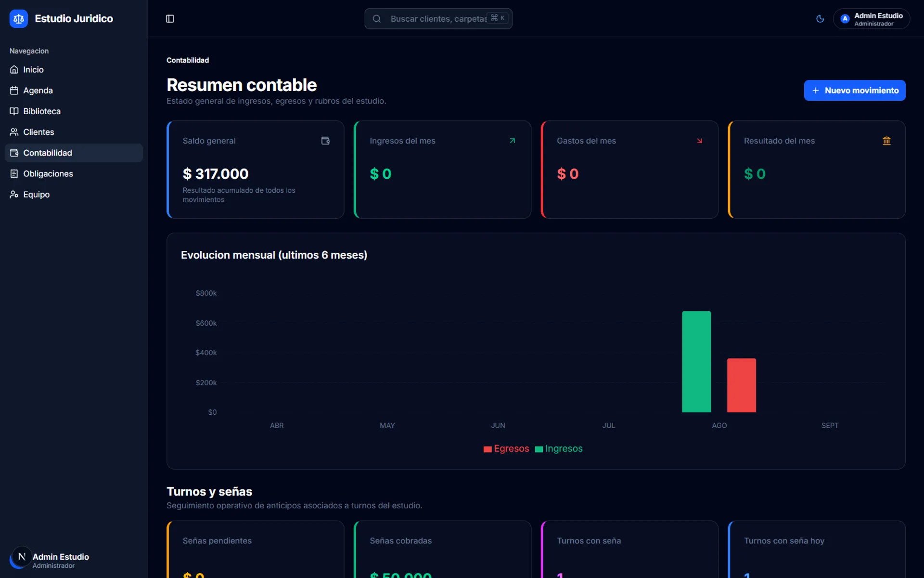The image size is (924, 578).
Task: Toggle dark mode with the moon icon
Action: pos(820,19)
